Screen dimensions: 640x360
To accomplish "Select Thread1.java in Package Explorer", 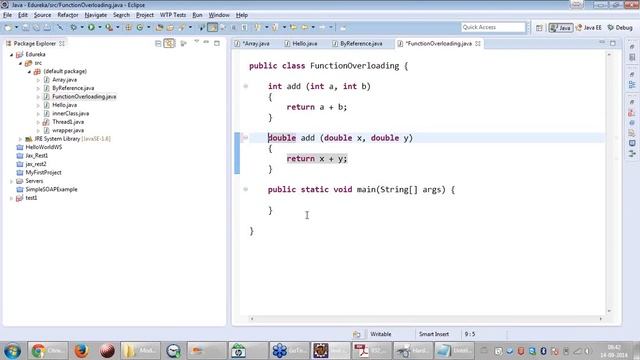I will [68, 122].
